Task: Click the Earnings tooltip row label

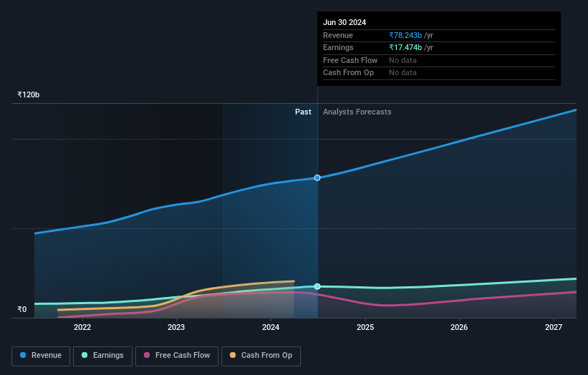Action: pos(338,47)
